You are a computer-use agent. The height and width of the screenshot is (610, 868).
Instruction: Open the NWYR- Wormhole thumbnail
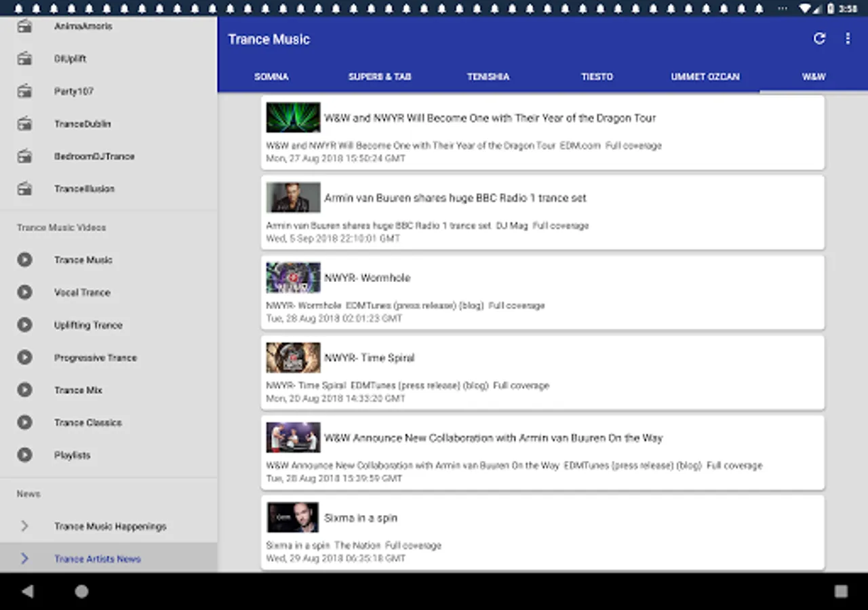(293, 277)
